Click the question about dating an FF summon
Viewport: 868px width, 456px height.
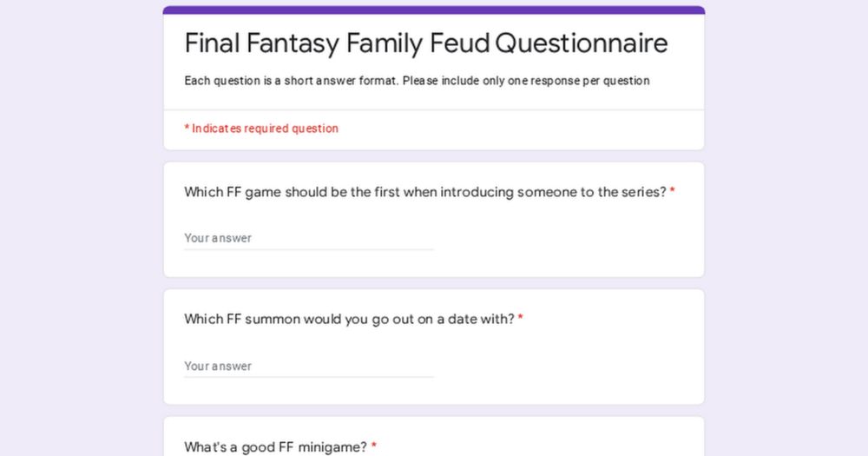(x=349, y=319)
